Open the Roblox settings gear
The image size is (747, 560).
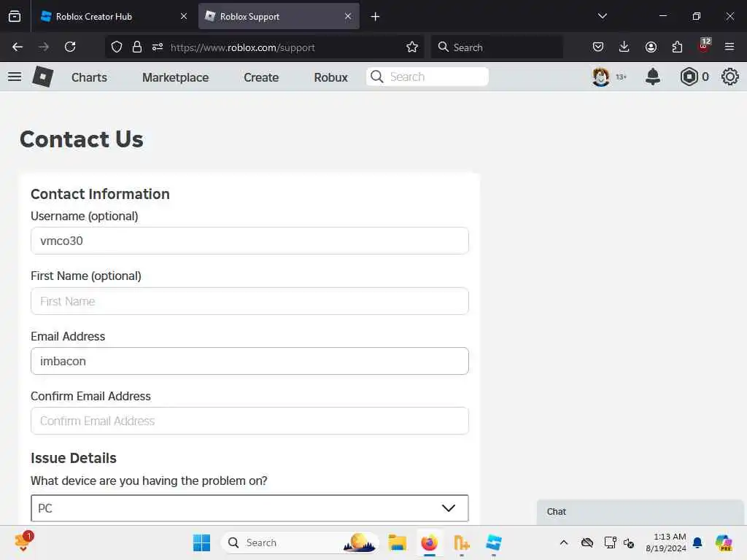(729, 77)
